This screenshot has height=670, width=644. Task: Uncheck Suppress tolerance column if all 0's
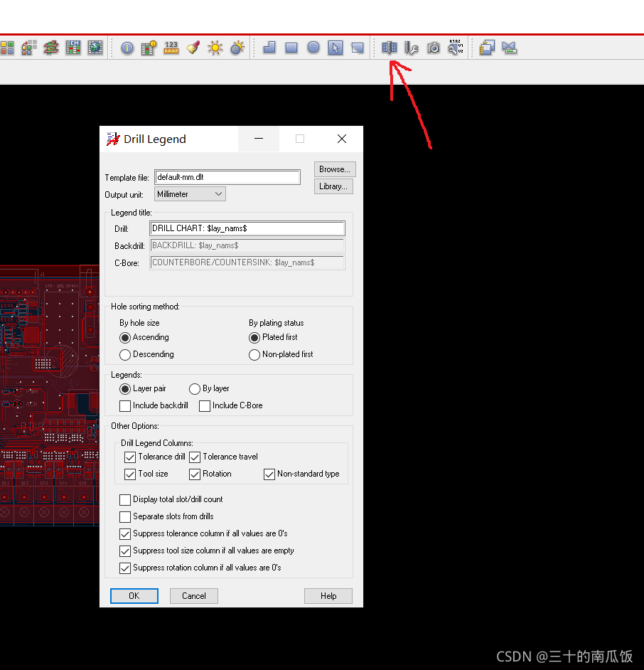[124, 534]
